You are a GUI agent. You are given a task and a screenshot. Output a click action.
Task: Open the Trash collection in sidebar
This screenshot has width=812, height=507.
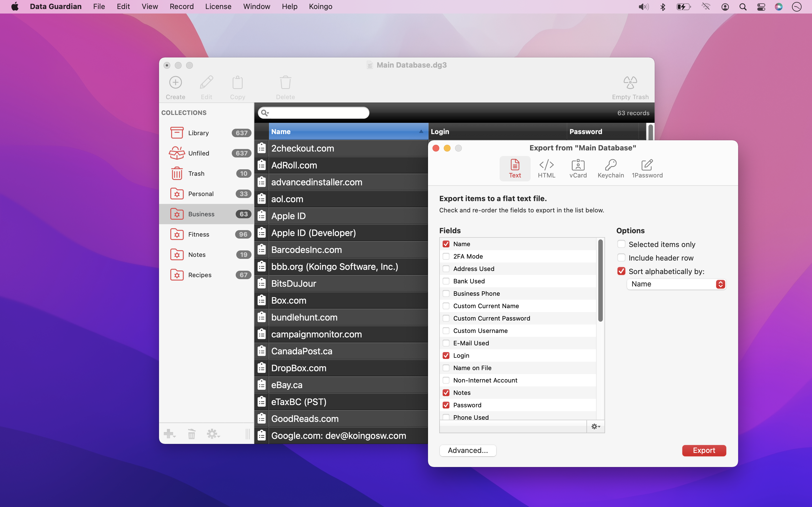pyautogui.click(x=196, y=173)
